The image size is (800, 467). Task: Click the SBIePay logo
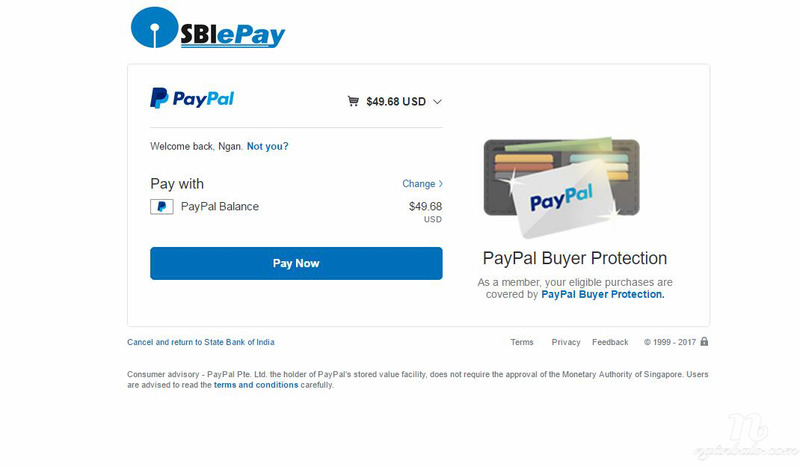click(x=208, y=28)
